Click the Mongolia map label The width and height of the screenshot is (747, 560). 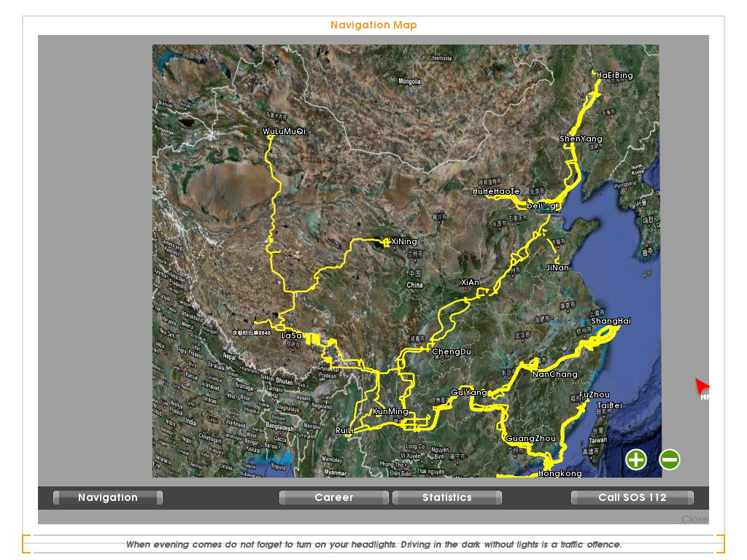coord(409,81)
